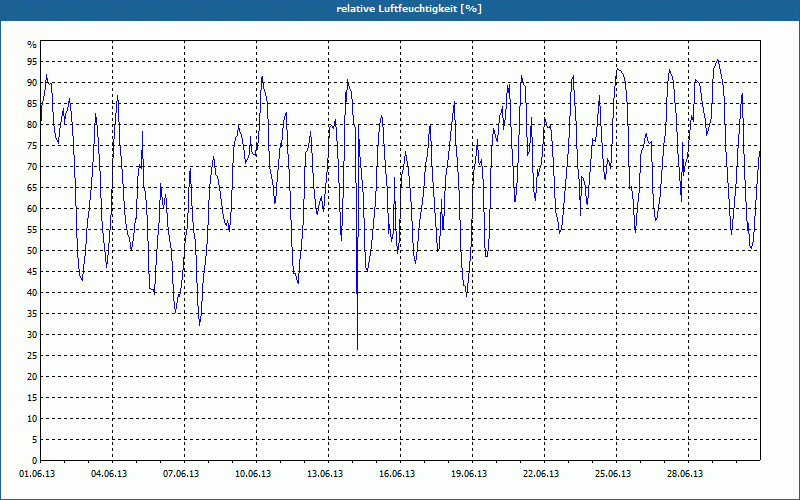Select the 5 y-axis label
The image size is (800, 500).
pyautogui.click(x=35, y=440)
